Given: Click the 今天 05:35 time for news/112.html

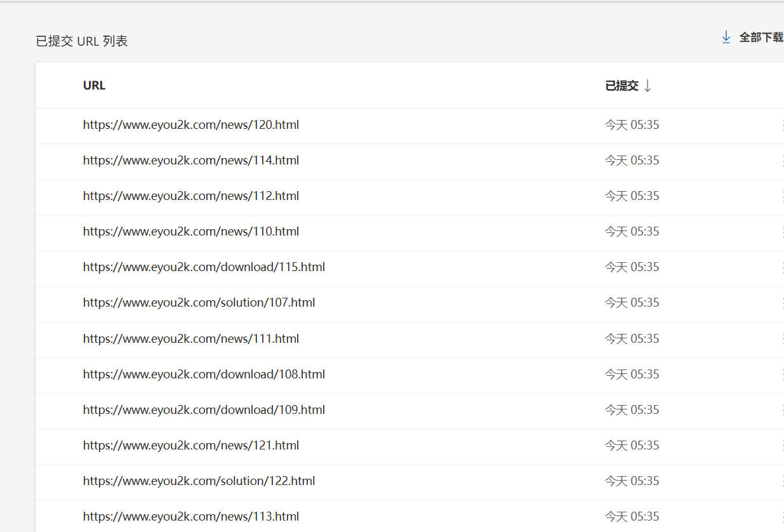Looking at the screenshot, I should (632, 196).
